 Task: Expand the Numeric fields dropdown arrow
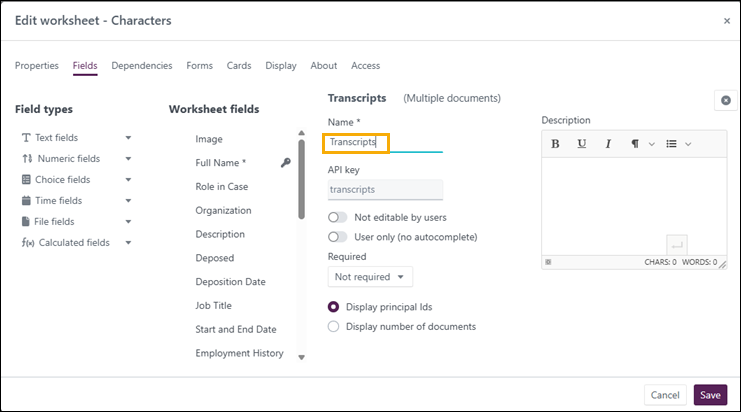[x=128, y=159]
